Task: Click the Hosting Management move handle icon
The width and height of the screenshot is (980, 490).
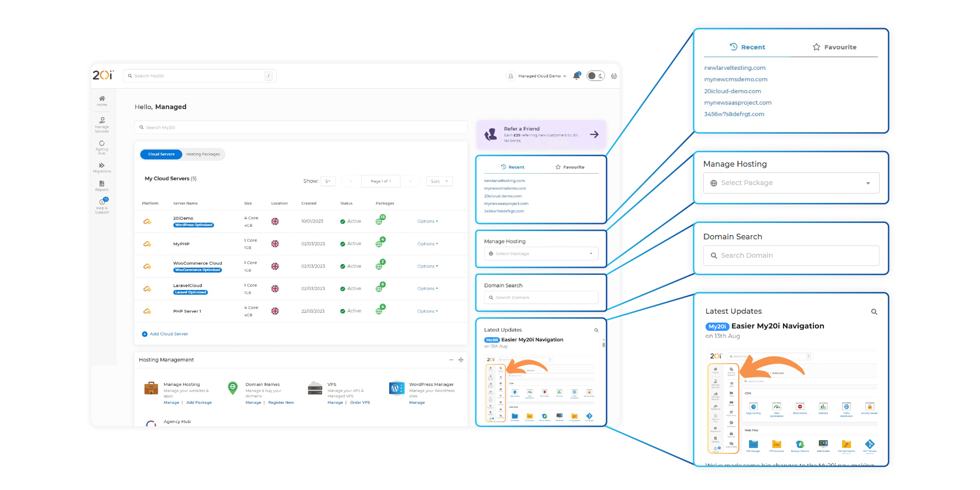Action: tap(461, 360)
